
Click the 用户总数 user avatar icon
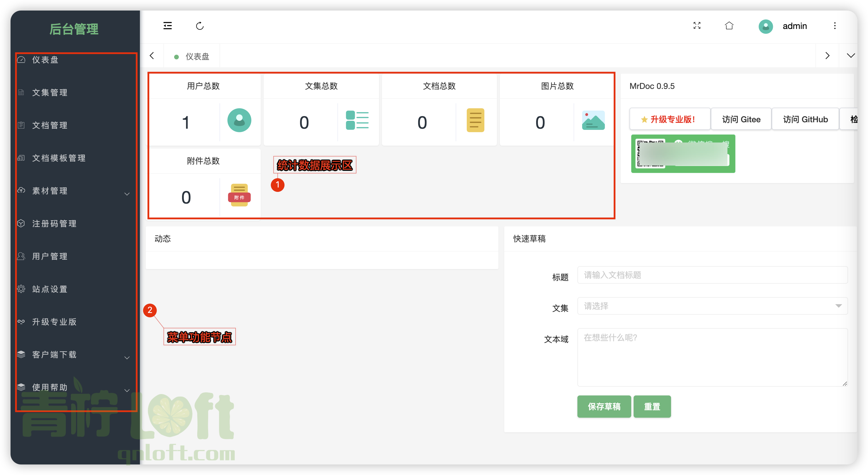[239, 120]
